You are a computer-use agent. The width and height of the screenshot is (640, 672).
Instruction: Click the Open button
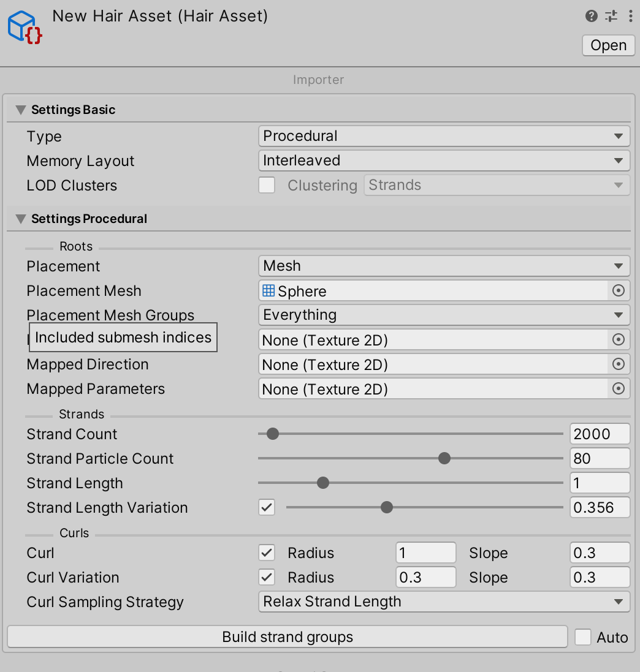pos(608,45)
